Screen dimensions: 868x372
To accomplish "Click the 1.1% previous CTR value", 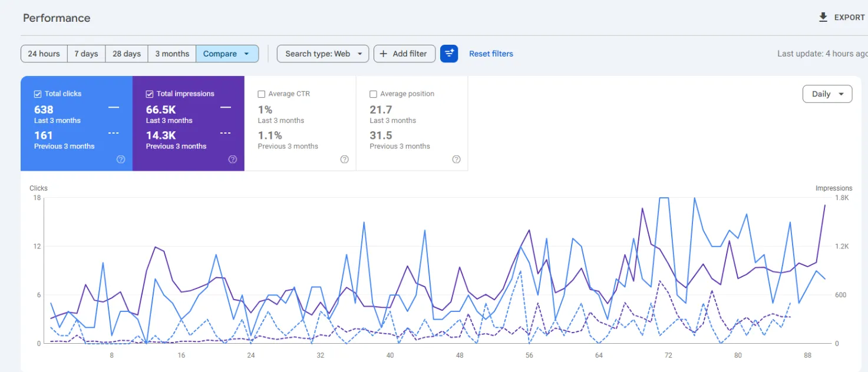I will (269, 135).
